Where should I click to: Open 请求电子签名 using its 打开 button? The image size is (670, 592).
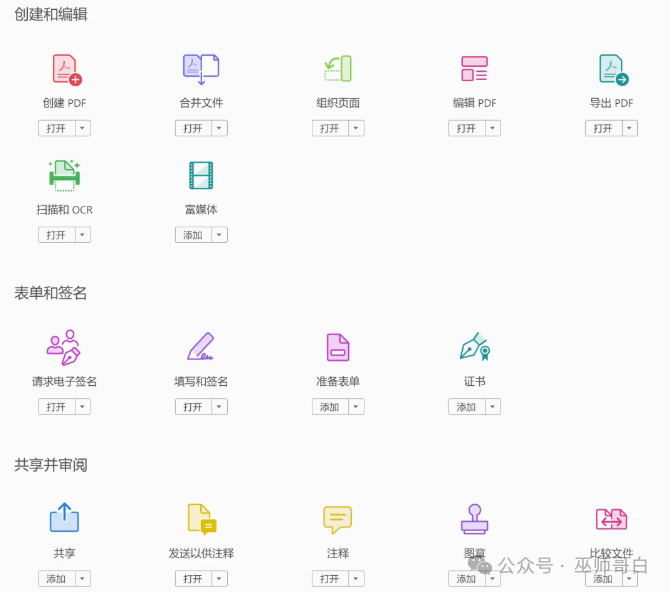[x=57, y=406]
